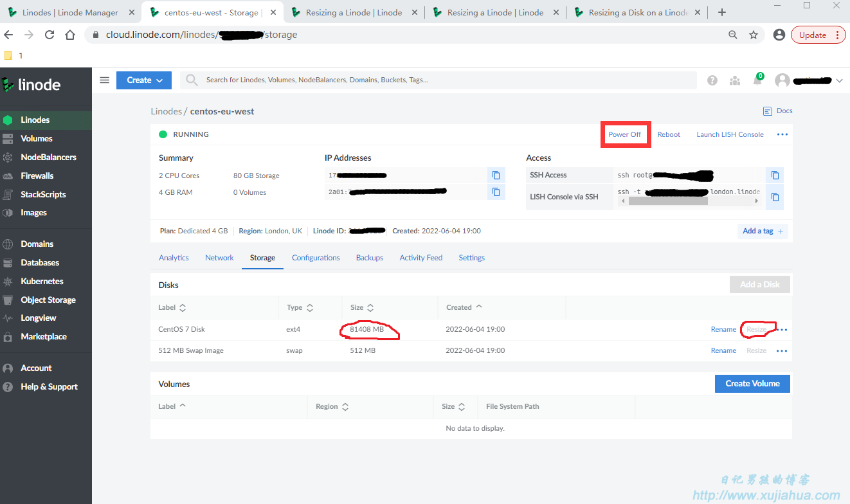
Task: Open the hamburger navigation menu
Action: (104, 80)
